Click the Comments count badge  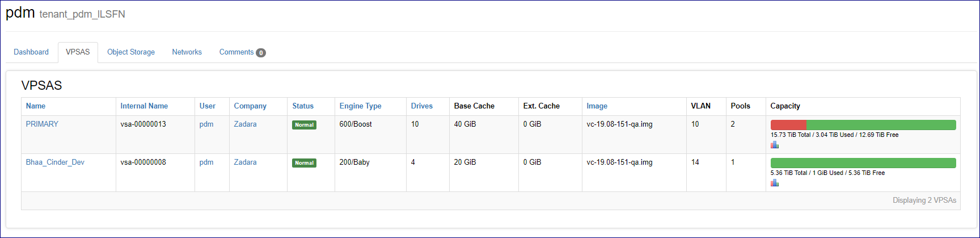(261, 53)
